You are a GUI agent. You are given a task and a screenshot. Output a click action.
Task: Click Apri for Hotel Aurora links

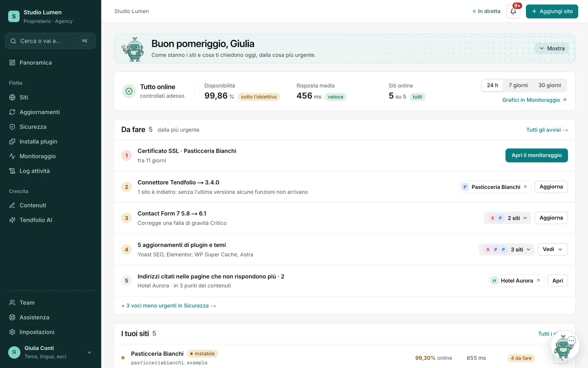pyautogui.click(x=558, y=281)
